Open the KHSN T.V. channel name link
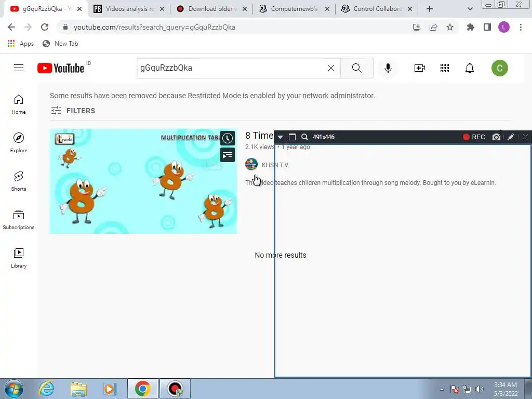The height and width of the screenshot is (399, 532). (x=275, y=165)
